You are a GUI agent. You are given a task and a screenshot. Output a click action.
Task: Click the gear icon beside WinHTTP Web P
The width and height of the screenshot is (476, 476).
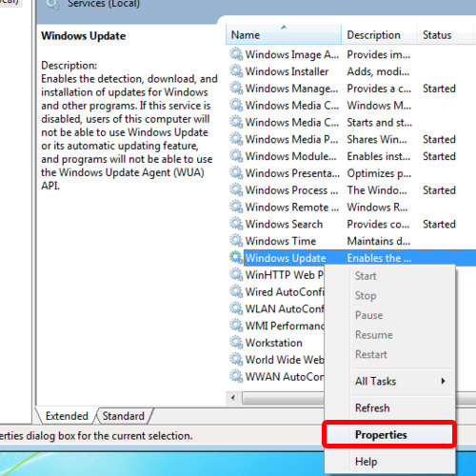pos(236,274)
